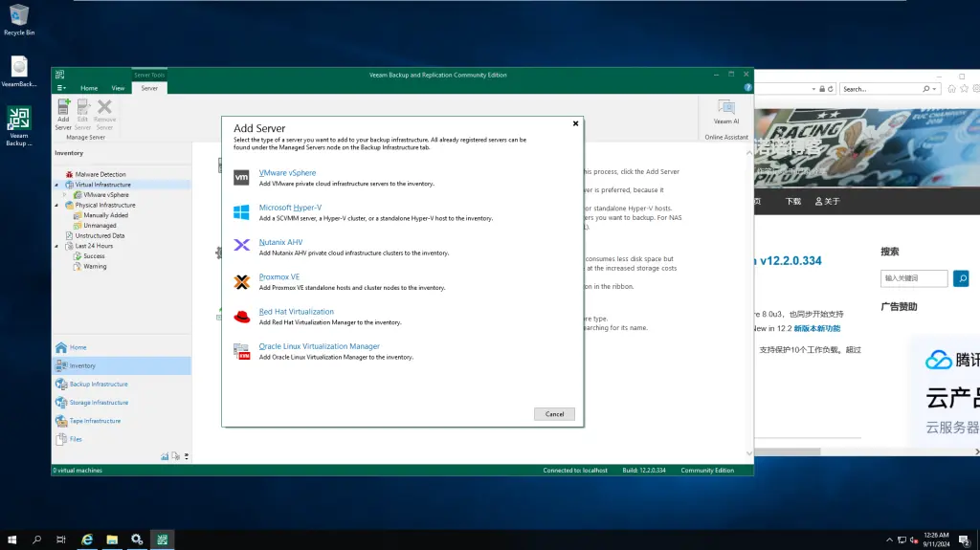Select the Nutanix AHV icon
This screenshot has height=550, width=980.
point(241,246)
